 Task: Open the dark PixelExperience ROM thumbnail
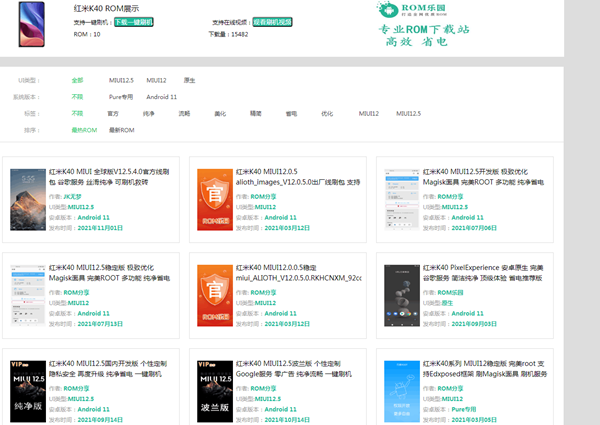(402, 296)
